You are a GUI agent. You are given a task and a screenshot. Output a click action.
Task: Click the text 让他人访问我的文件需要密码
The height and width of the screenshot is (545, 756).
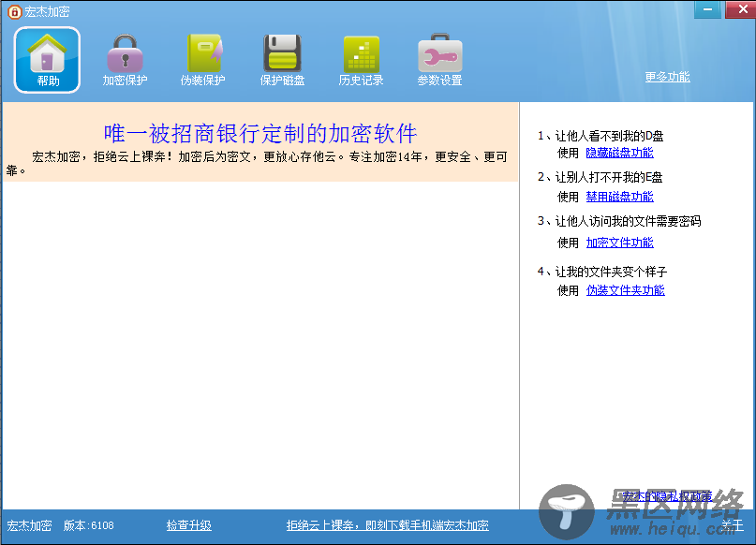(629, 221)
